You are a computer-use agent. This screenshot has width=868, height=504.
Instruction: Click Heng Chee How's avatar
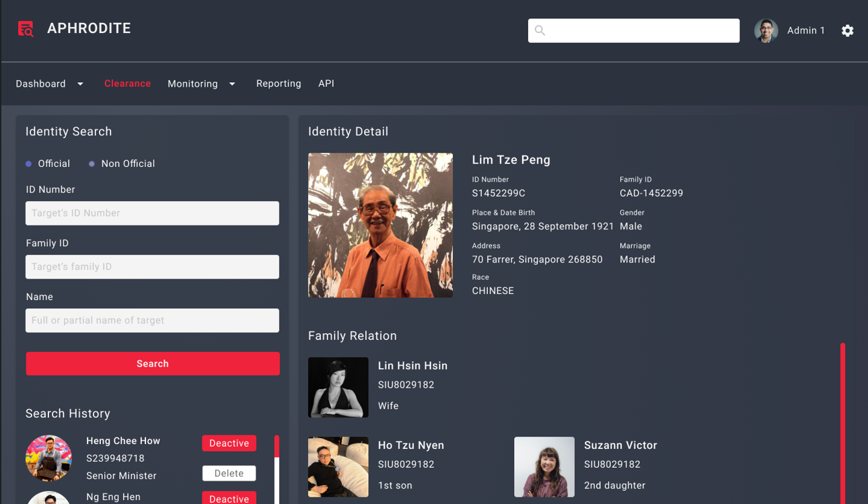(x=48, y=458)
